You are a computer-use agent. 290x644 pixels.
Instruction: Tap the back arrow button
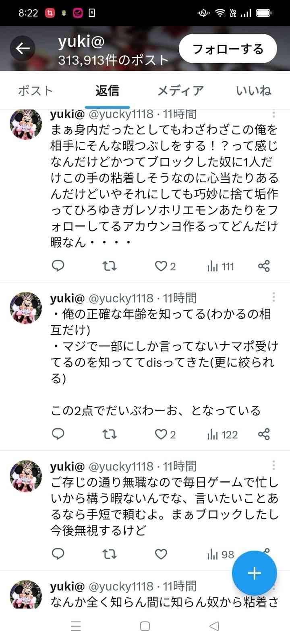click(x=23, y=49)
